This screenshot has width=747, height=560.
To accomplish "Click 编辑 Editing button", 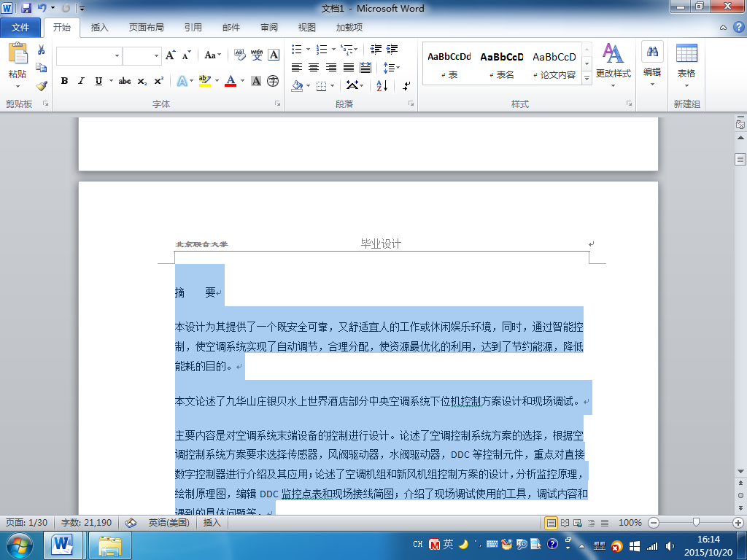I will click(x=652, y=64).
